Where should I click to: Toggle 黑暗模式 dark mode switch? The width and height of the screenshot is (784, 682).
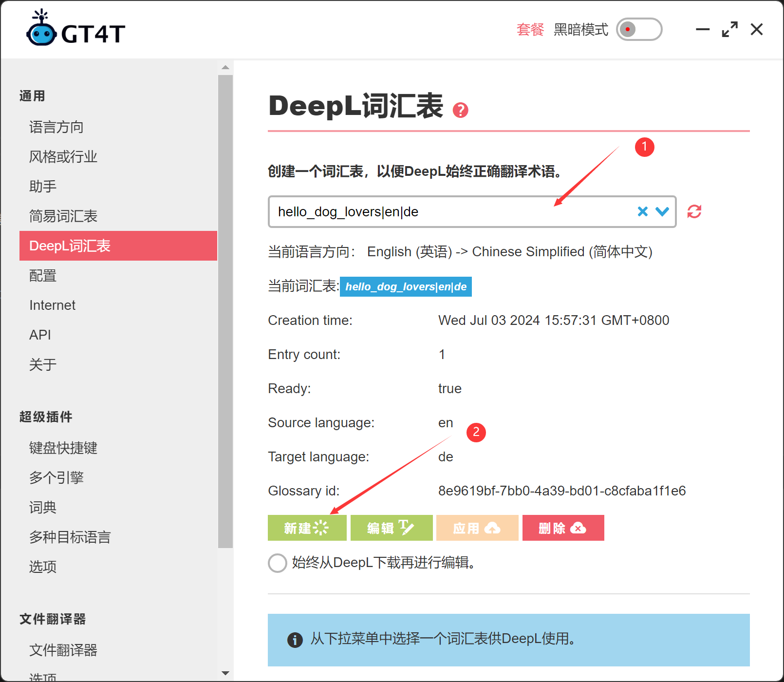tap(639, 29)
